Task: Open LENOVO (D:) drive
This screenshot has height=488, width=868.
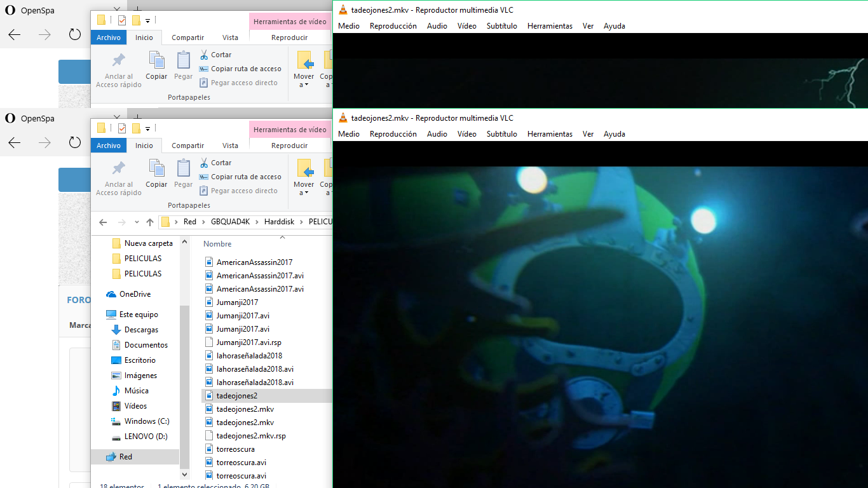Action: point(139,437)
